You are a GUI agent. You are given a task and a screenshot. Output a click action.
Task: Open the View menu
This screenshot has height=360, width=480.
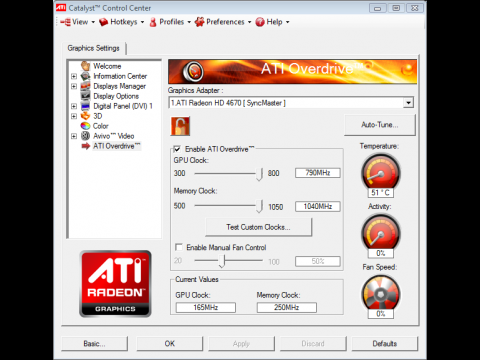tap(78, 22)
